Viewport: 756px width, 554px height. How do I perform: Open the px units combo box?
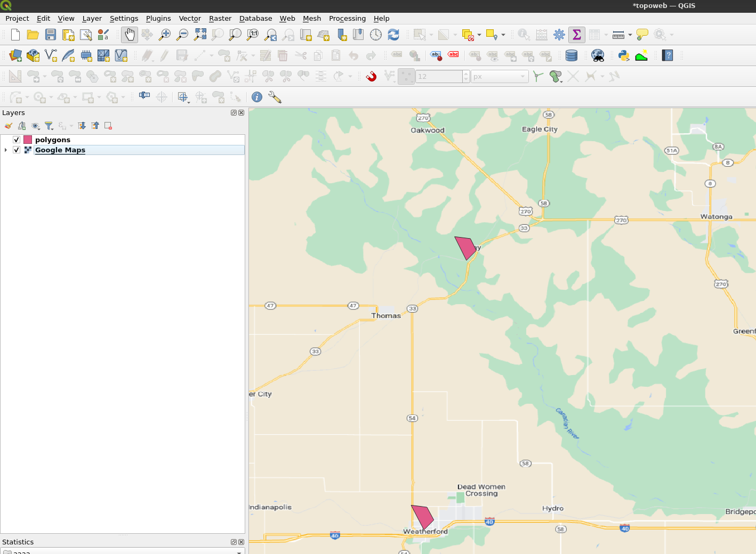tap(500, 76)
